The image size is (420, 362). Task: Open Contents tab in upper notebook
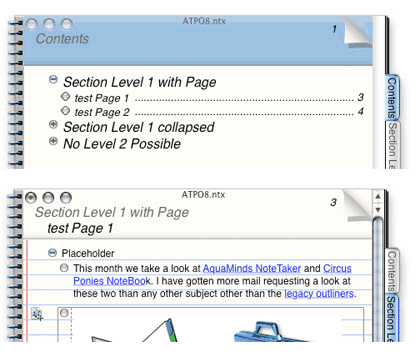(x=392, y=97)
